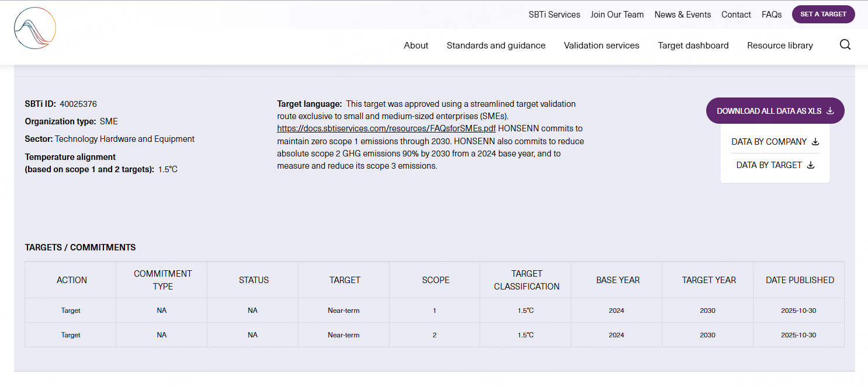Click download icon beside Data by Company
The width and height of the screenshot is (868, 387).
click(x=815, y=142)
